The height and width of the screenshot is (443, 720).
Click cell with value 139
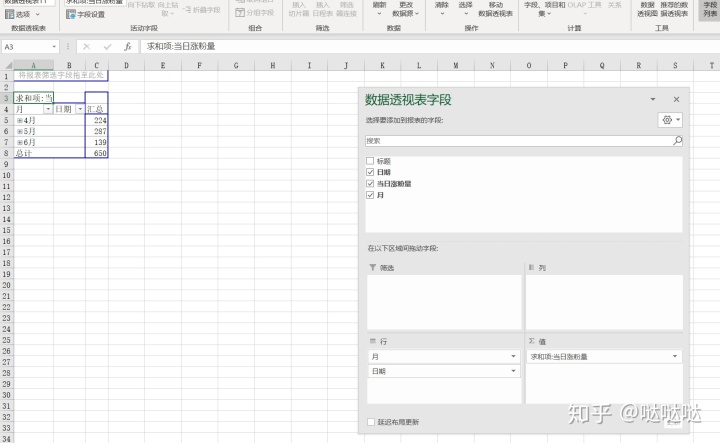(x=96, y=142)
